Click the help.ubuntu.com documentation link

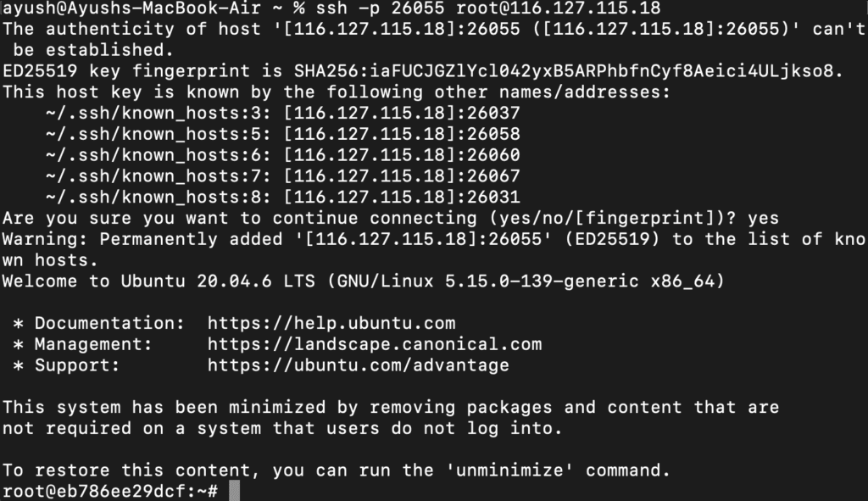click(331, 323)
